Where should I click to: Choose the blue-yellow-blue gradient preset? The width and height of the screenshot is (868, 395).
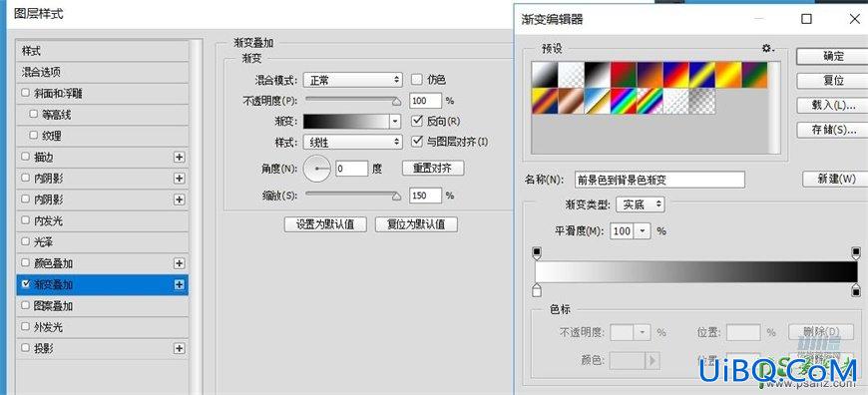click(702, 75)
